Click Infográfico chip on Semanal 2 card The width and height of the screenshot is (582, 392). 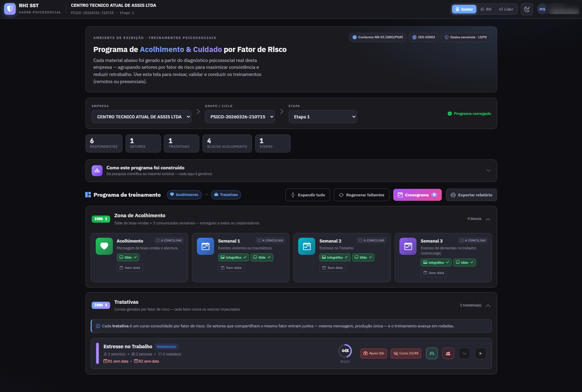pos(335,257)
